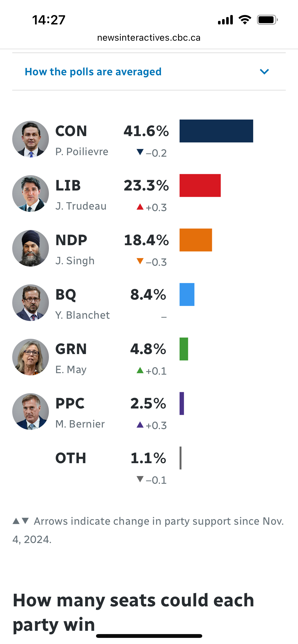298x644 pixels.
Task: Click the CON down arrow indicator
Action: tap(140, 152)
